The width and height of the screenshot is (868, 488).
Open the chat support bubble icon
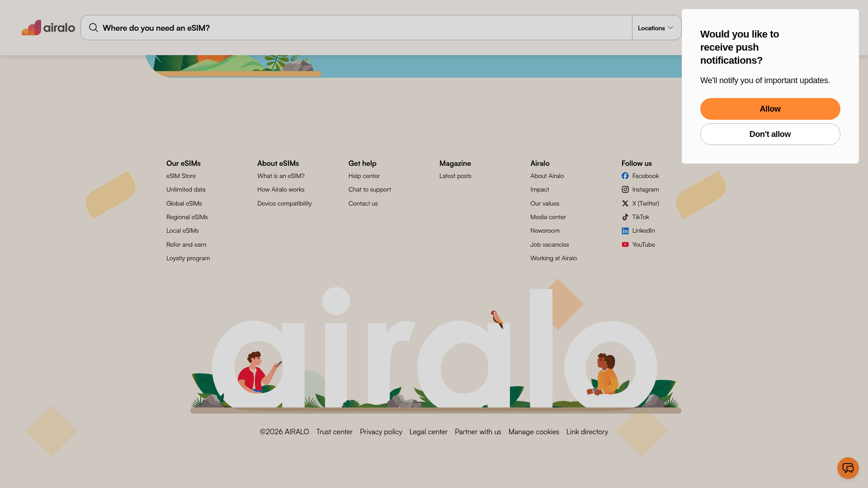point(848,468)
